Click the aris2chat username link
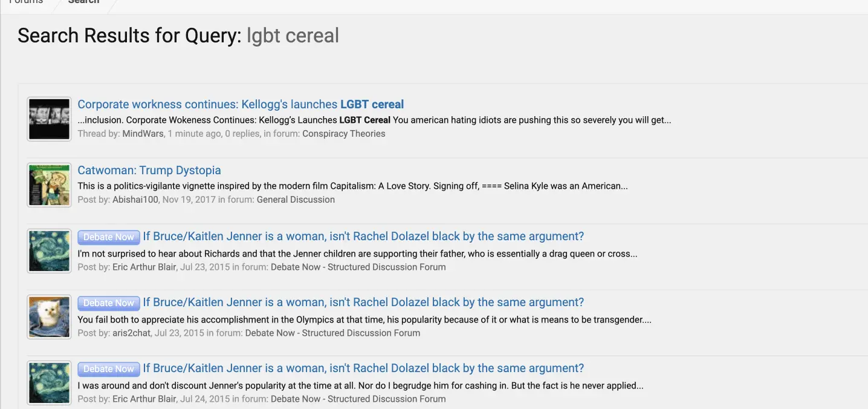Viewport: 868px width, 409px height. coord(131,333)
